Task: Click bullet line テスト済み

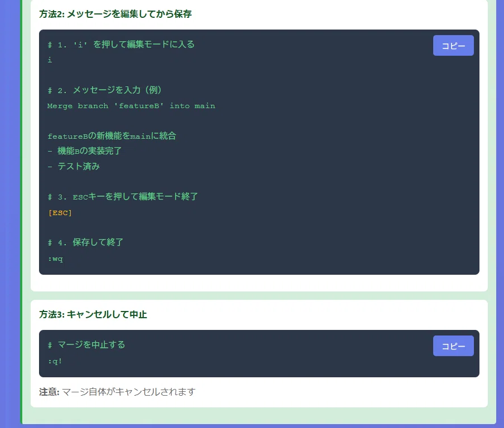Action: tap(74, 166)
